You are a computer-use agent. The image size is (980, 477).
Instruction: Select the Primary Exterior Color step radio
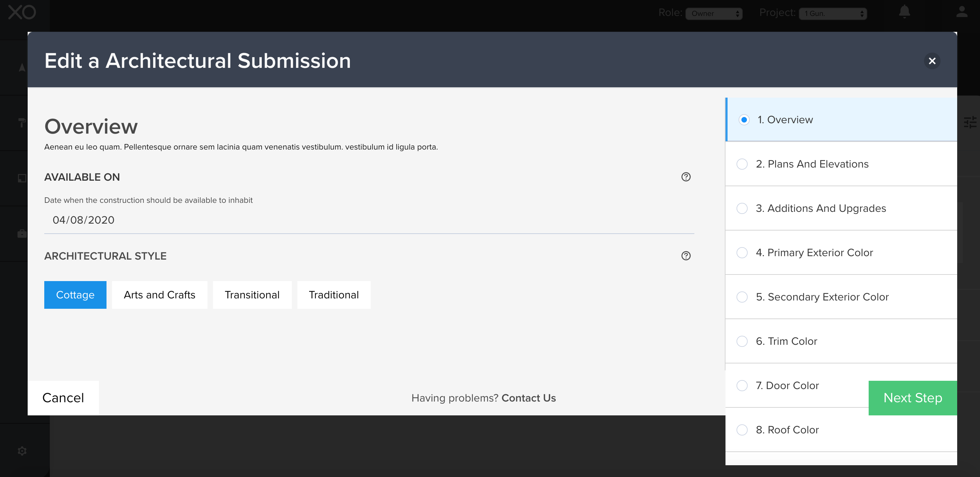742,253
